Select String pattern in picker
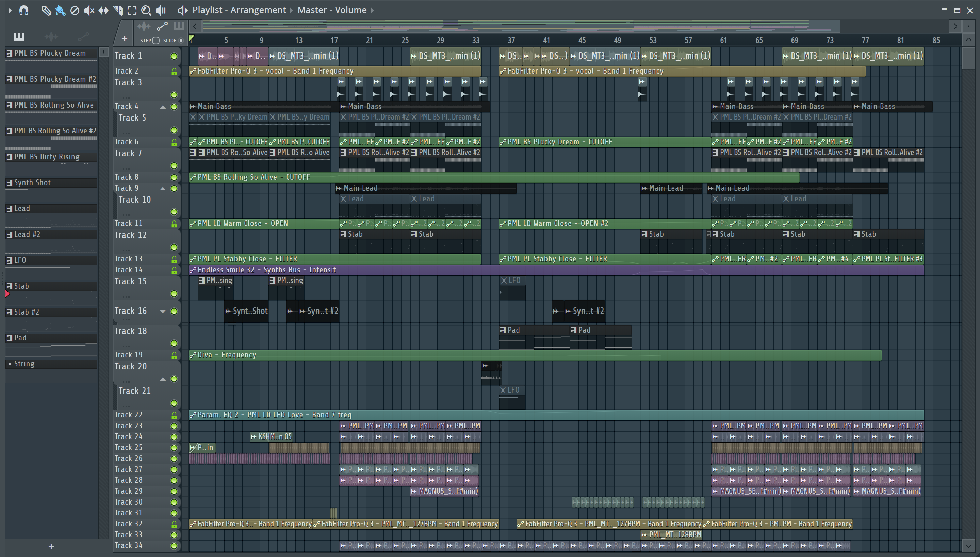This screenshot has width=980, height=557. pyautogui.click(x=52, y=364)
